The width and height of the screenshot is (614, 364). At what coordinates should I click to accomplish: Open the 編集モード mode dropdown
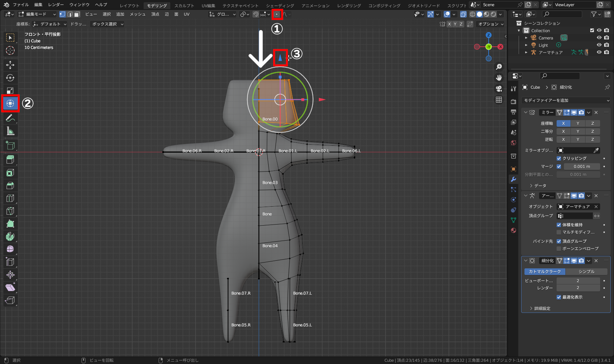point(37,14)
